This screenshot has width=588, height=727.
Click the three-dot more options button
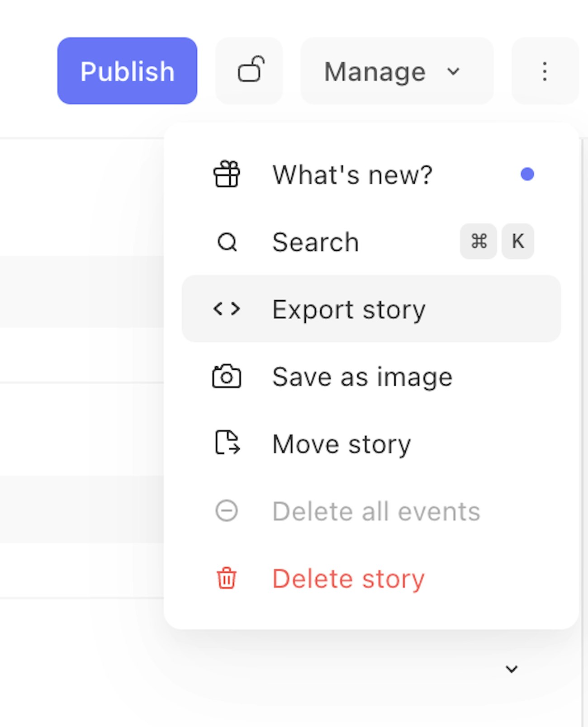[545, 71]
